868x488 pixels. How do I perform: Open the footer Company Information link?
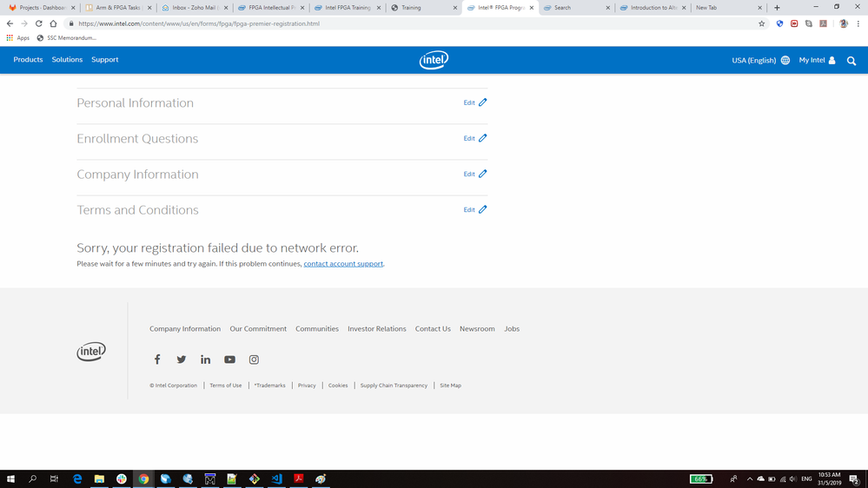pyautogui.click(x=185, y=328)
